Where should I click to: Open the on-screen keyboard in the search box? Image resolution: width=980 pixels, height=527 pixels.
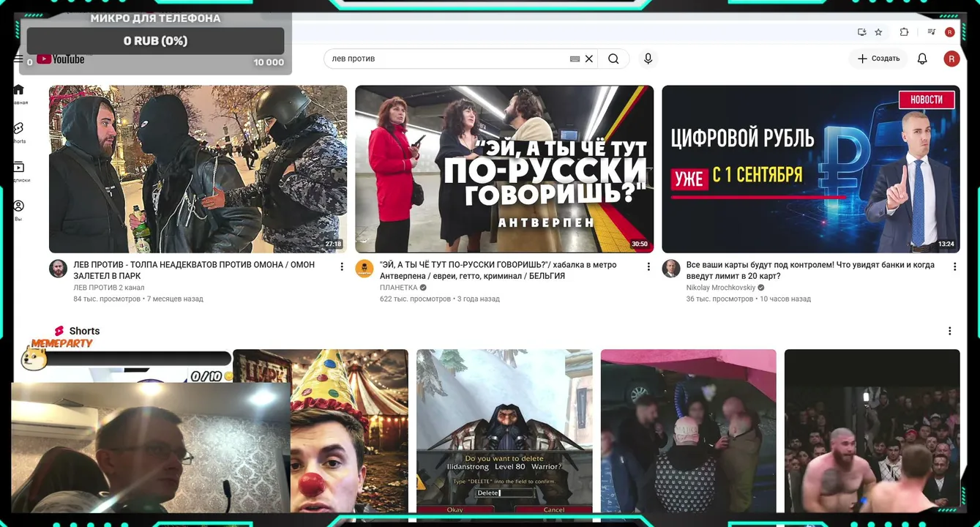(575, 59)
